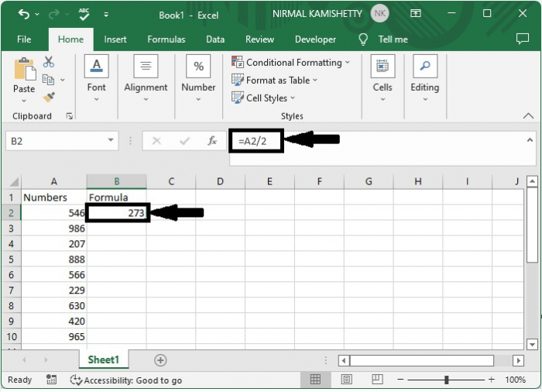The image size is (542, 392).
Task: Open the Developer tab
Action: [315, 40]
